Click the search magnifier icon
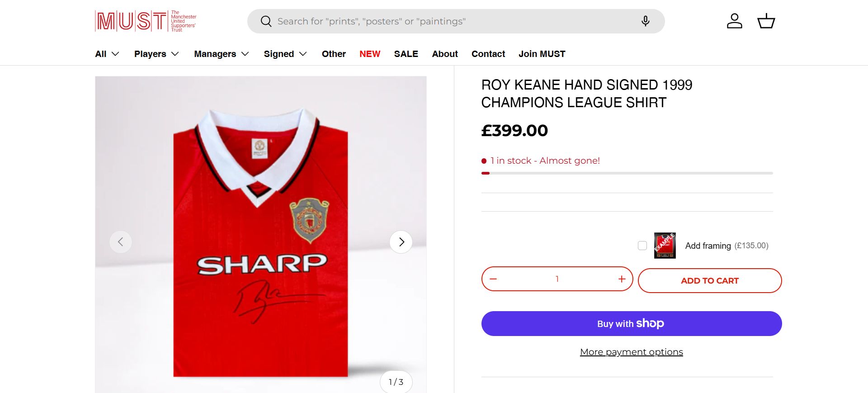Screen dimensions: 868x393 266,21
